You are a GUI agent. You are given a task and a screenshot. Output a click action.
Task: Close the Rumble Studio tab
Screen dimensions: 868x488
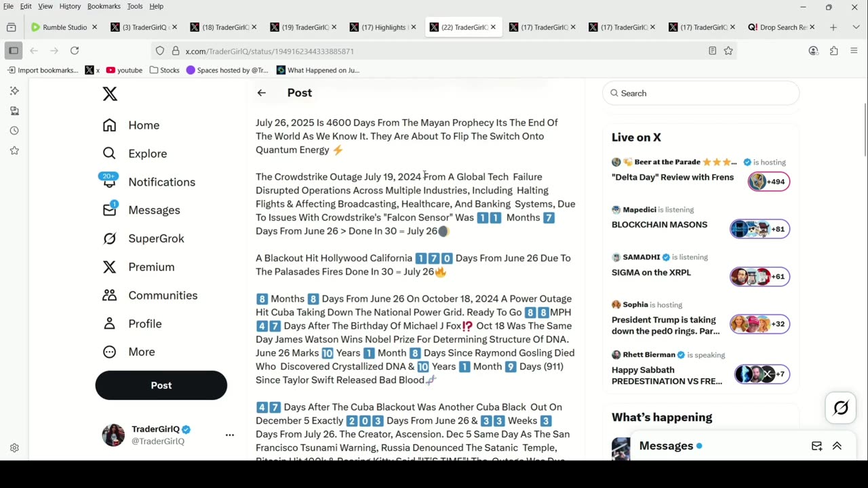pyautogui.click(x=94, y=27)
